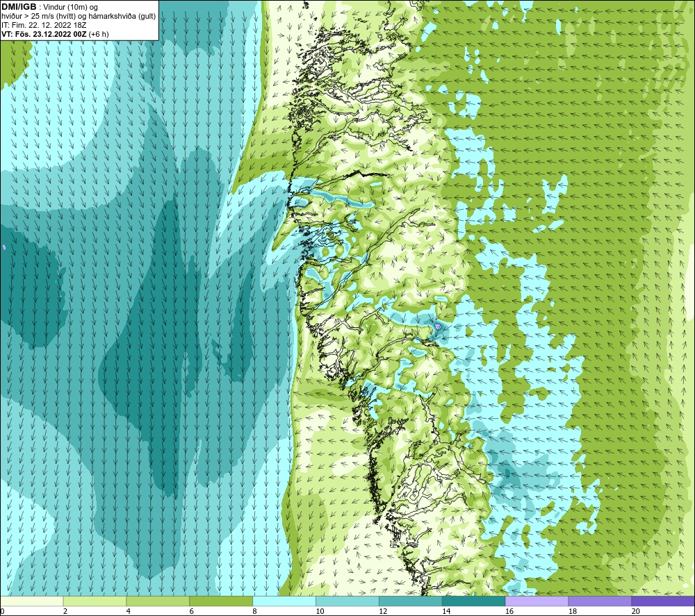
Task: Click the dark violet legend swatch above 20
Action: (x=663, y=601)
